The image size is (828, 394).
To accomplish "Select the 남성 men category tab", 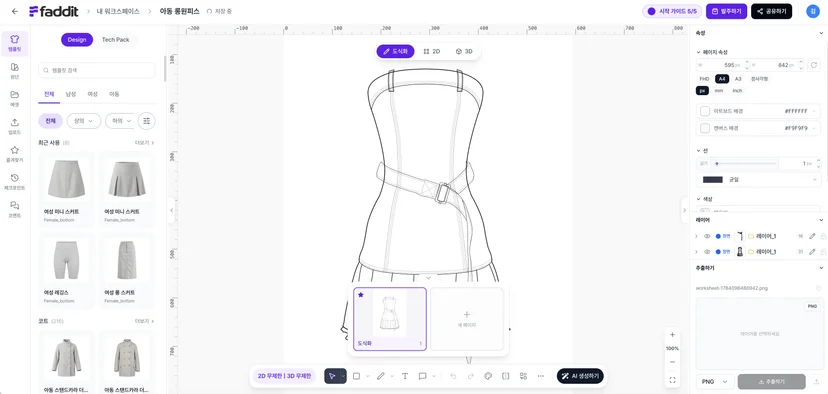I will [x=71, y=94].
